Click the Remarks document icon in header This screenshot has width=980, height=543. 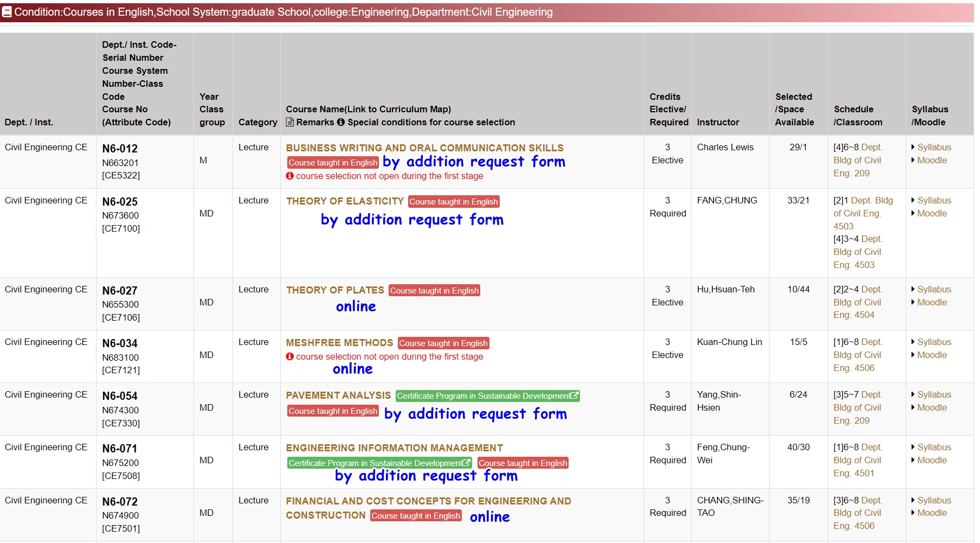290,122
